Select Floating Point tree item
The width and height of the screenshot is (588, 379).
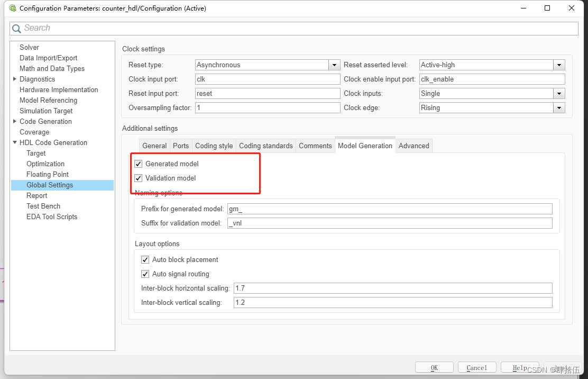[x=48, y=174]
